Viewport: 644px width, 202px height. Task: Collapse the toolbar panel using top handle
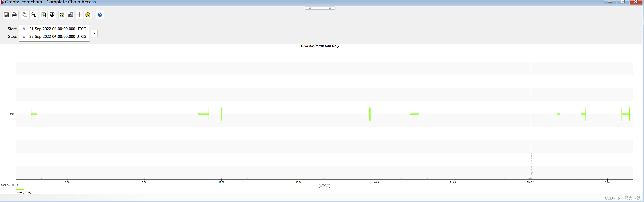coord(320,8)
